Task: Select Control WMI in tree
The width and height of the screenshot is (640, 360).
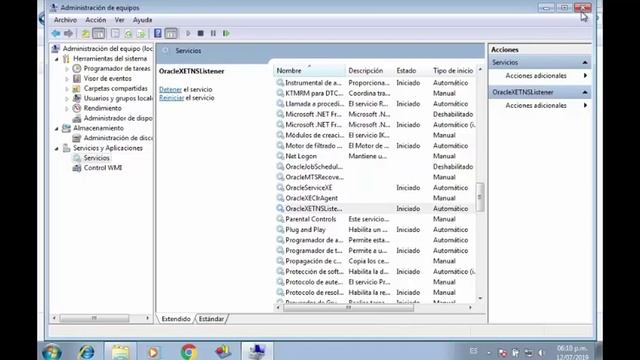Action: [103, 168]
